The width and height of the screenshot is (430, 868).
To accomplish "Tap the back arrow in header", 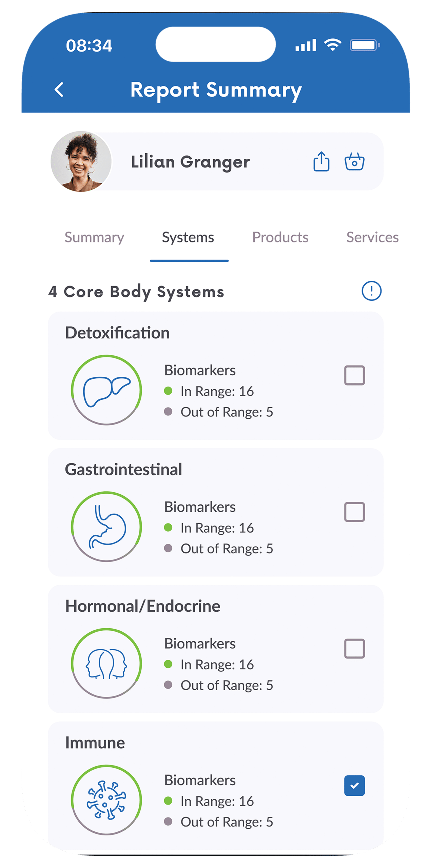I will 59,90.
